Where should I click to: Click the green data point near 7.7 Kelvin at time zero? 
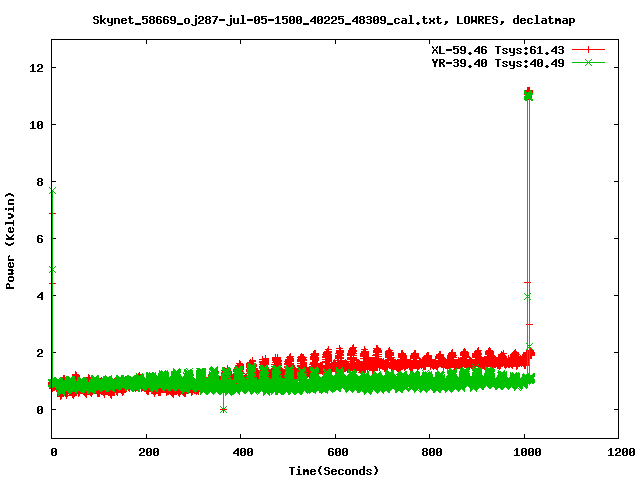(52, 191)
